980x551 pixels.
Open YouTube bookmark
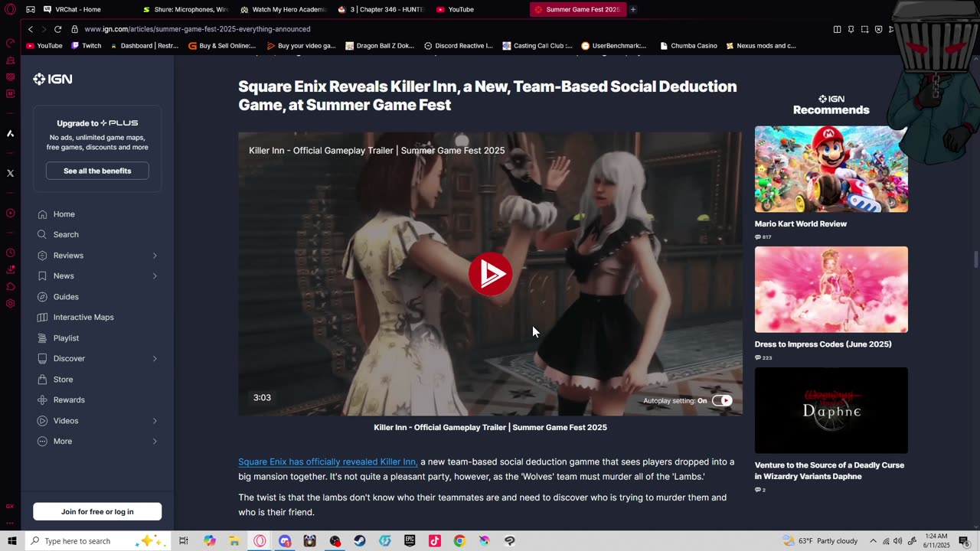pyautogui.click(x=44, y=46)
